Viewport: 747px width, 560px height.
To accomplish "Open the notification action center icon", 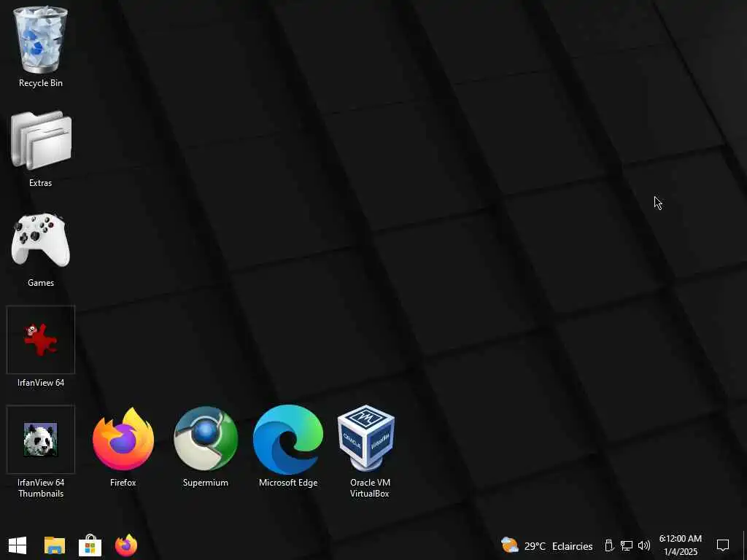I will (723, 545).
